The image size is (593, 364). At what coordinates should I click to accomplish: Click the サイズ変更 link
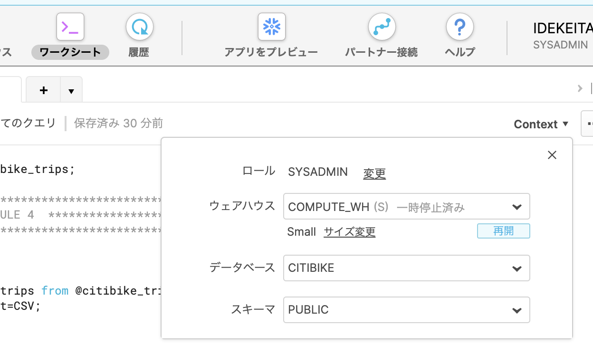(x=350, y=232)
